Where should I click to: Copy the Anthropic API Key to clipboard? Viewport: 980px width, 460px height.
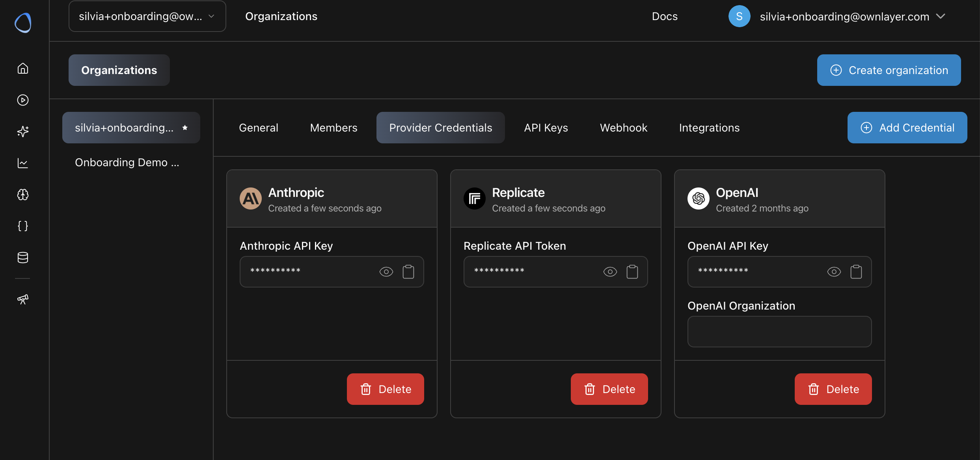point(408,272)
